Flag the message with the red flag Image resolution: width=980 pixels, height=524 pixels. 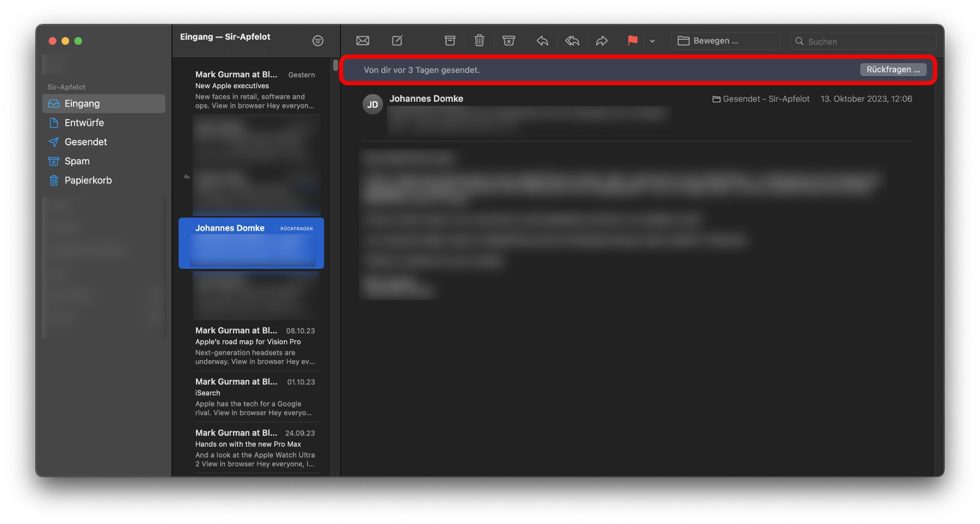coord(633,41)
